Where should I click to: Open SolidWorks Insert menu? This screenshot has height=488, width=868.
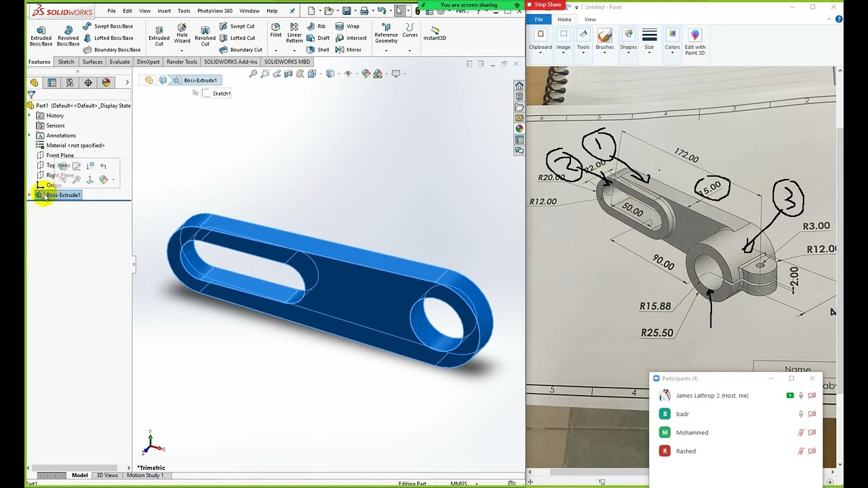pos(164,11)
